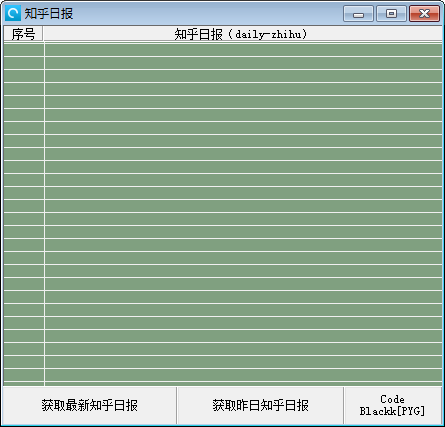This screenshot has width=445, height=427.
Task: Click the 知乎日报 (daily-zhihu) column header
Action: coord(242,34)
